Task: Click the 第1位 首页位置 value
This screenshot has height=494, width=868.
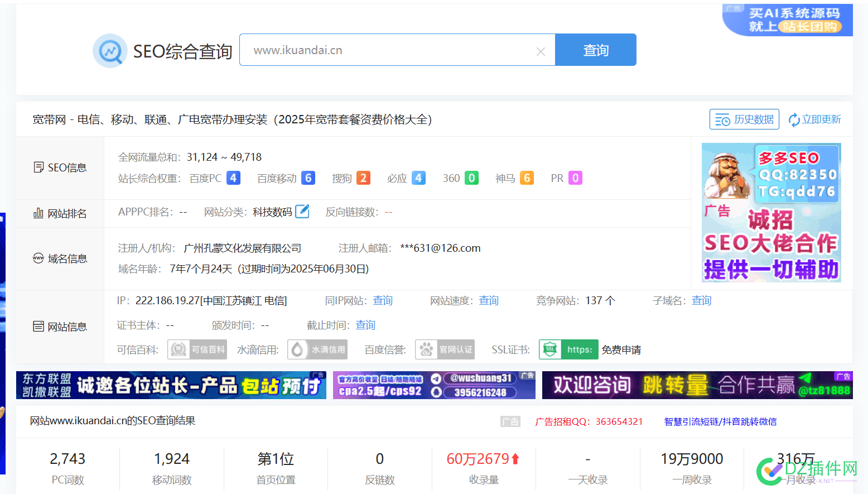Action: click(276, 459)
